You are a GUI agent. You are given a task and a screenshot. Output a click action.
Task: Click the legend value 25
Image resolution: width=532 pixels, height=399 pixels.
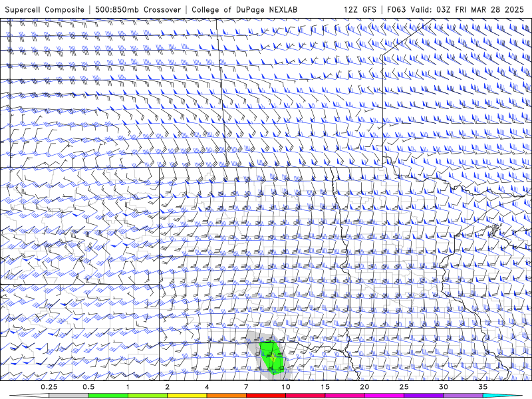pos(404,387)
